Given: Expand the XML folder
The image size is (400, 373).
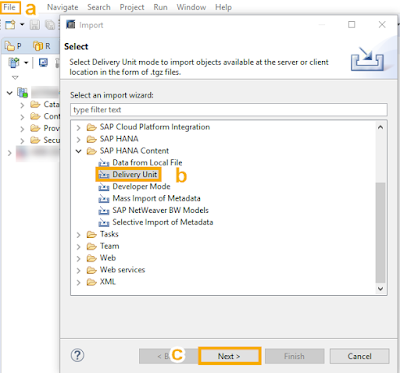Looking at the screenshot, I should [79, 283].
